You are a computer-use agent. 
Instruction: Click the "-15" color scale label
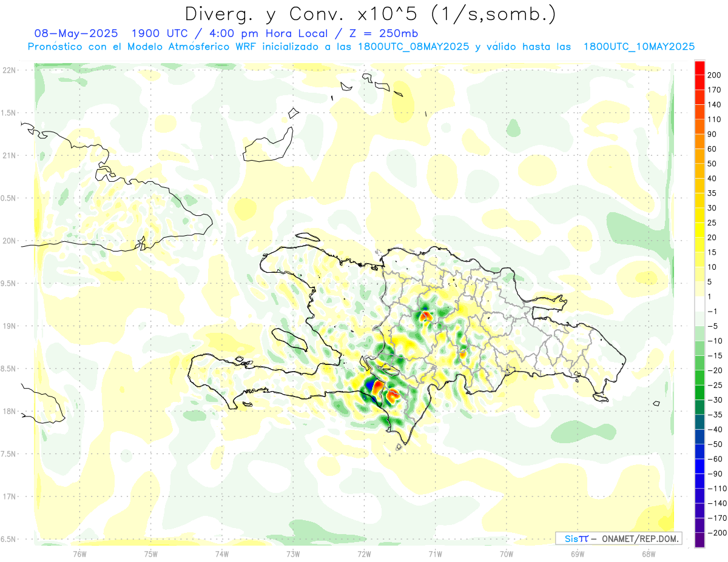point(716,355)
